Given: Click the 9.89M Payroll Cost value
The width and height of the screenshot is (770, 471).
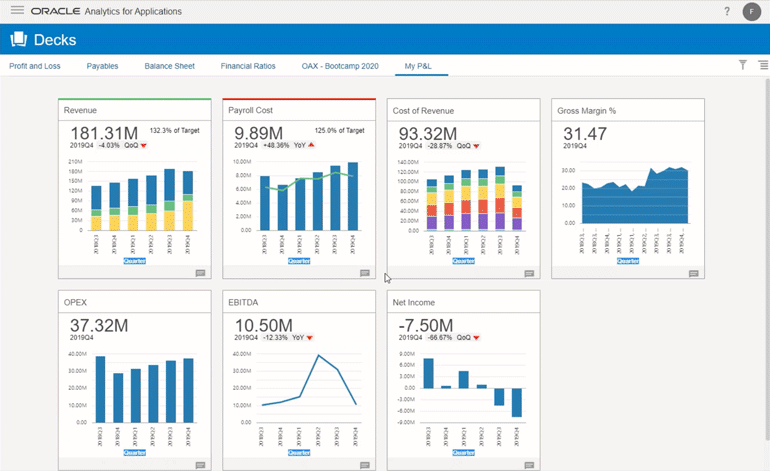Looking at the screenshot, I should click(x=259, y=133).
